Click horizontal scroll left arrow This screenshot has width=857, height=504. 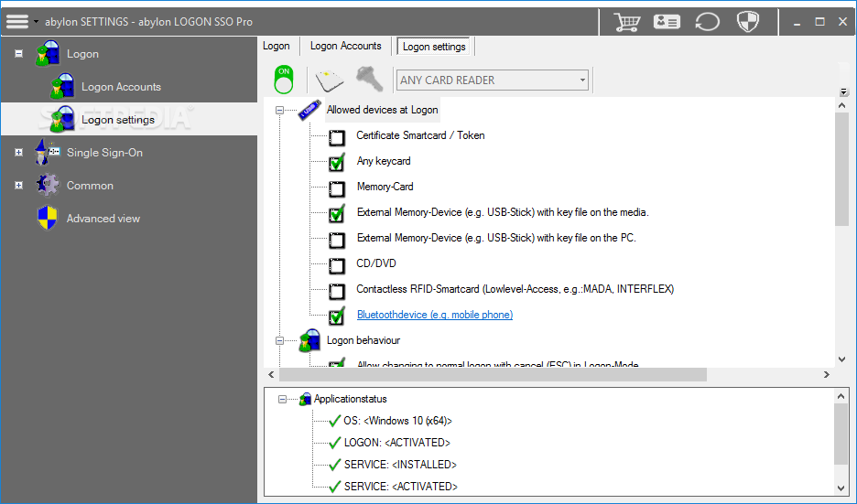(272, 375)
